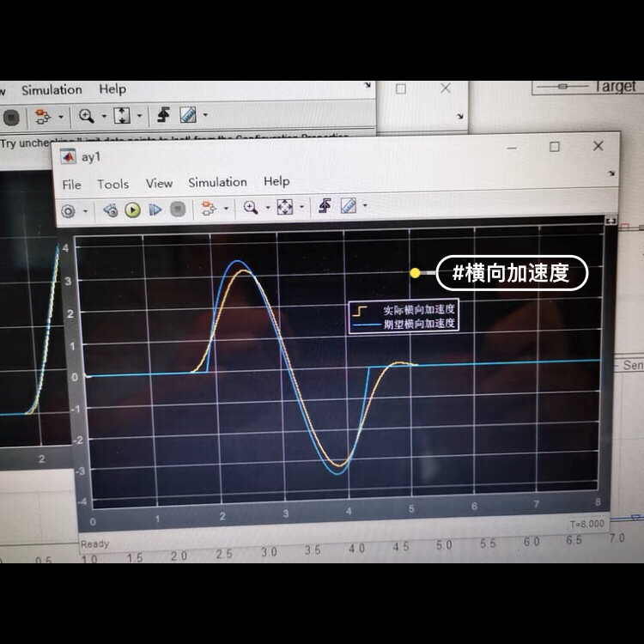
Task: Expand measurements dropdown in background scope toolbar
Action: 205,114
